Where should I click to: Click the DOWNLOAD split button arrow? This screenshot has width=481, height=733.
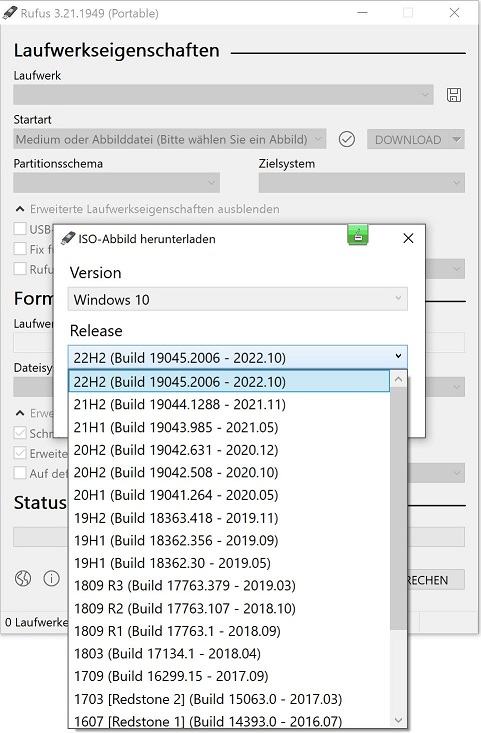click(456, 139)
